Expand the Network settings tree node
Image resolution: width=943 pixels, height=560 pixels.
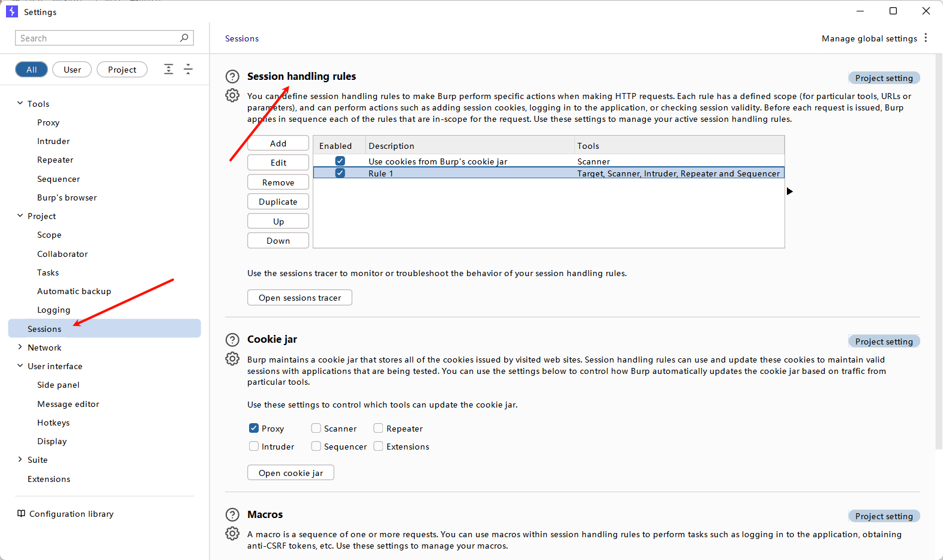click(20, 348)
